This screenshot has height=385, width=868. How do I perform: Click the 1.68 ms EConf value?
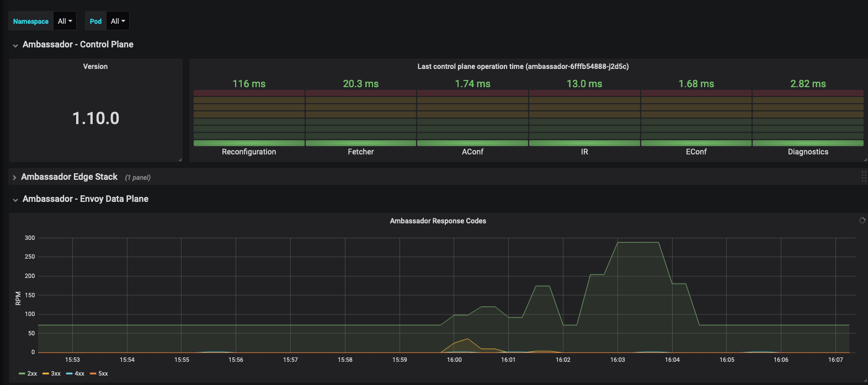(696, 84)
